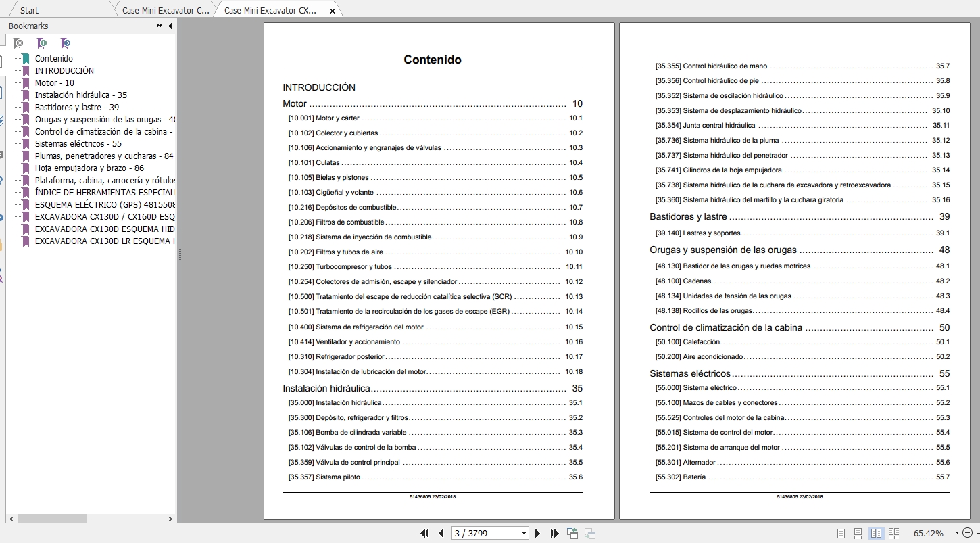Click the next view icon

pyautogui.click(x=589, y=533)
